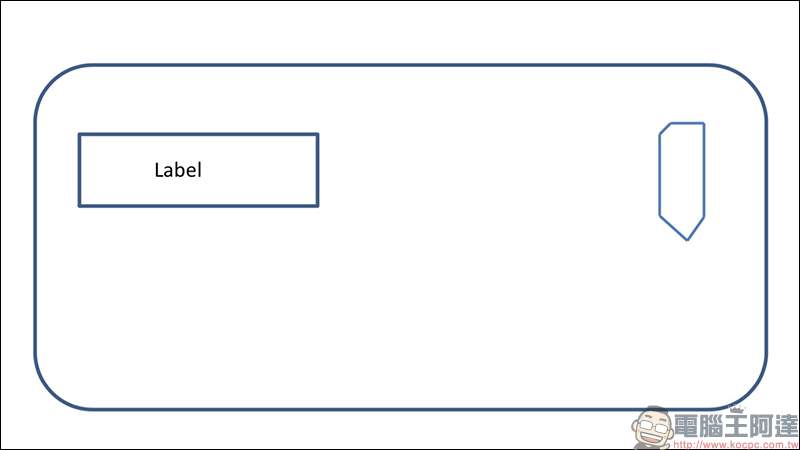Click the pentagon tag-shaped outline
This screenshot has width=800, height=450.
click(x=682, y=181)
